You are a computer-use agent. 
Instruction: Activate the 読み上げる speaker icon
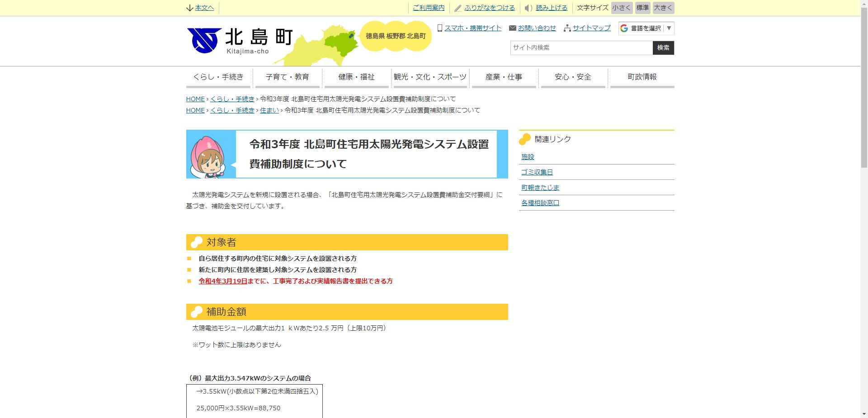527,8
